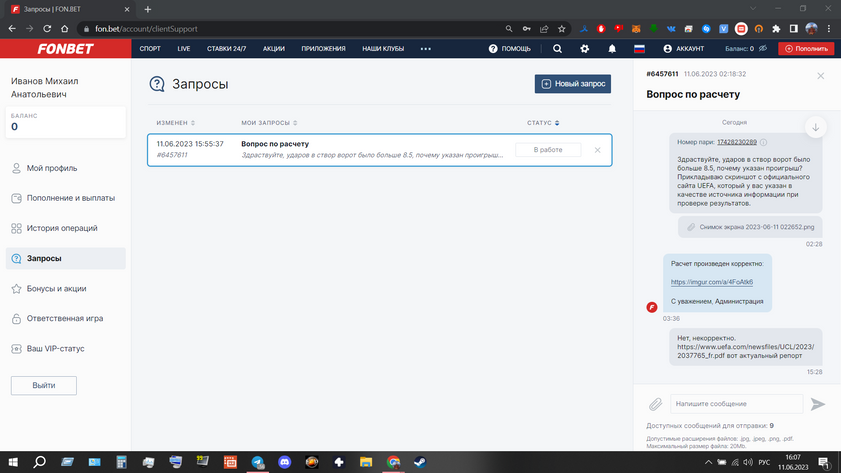Viewport: 841px width, 473px height.
Task: Click the Новый запрос button
Action: (x=573, y=84)
